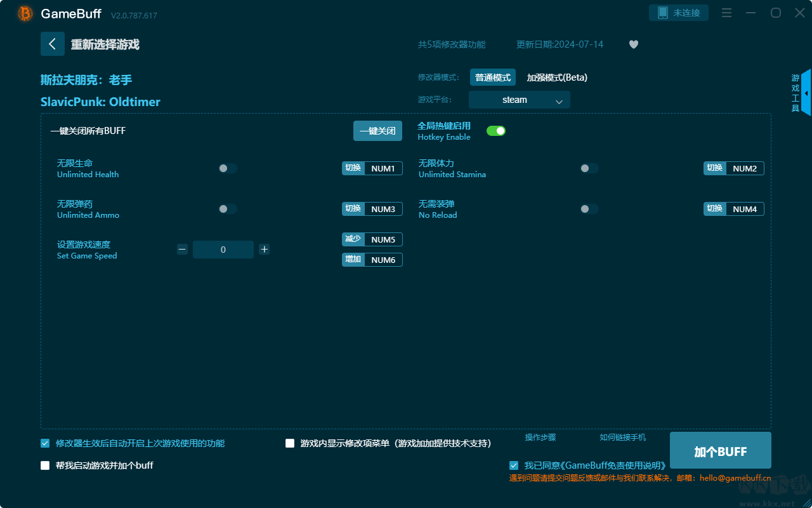The image size is (812, 508).
Task: Toggle Unlimited Health switch
Action: click(228, 168)
